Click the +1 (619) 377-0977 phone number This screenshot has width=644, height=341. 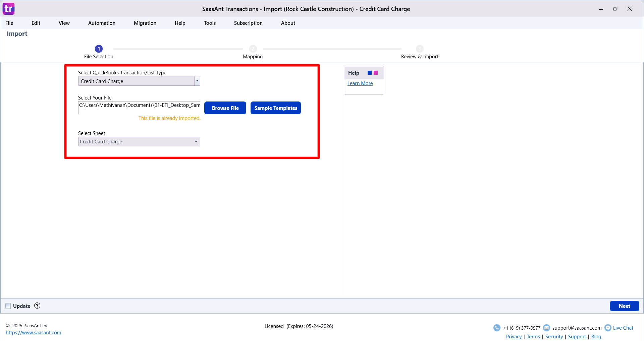pos(522,328)
